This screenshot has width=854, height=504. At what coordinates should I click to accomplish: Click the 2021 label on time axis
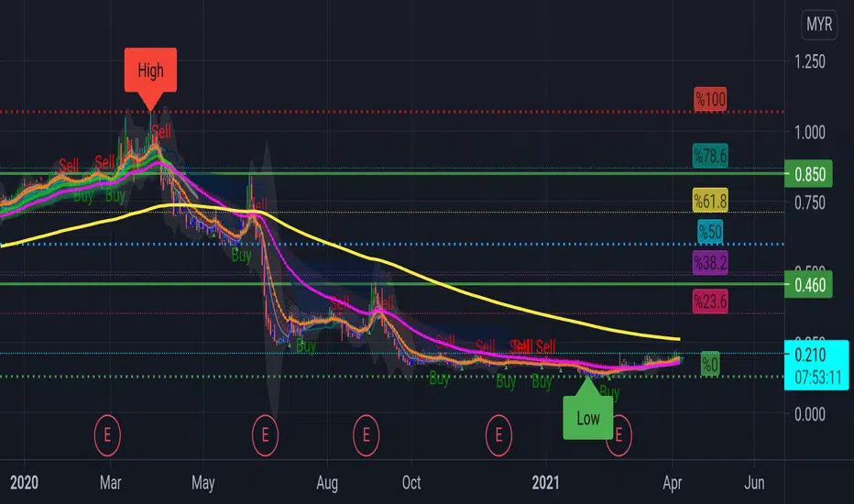click(x=546, y=483)
